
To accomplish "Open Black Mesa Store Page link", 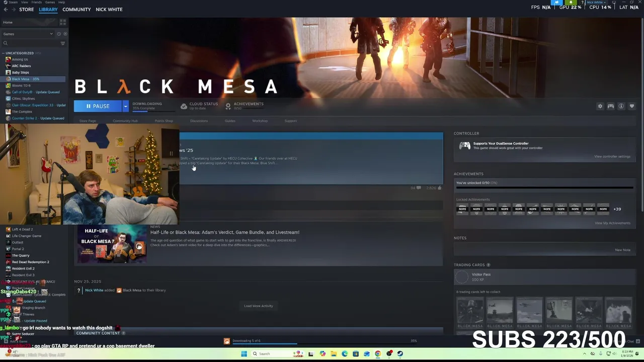I will pos(88,121).
